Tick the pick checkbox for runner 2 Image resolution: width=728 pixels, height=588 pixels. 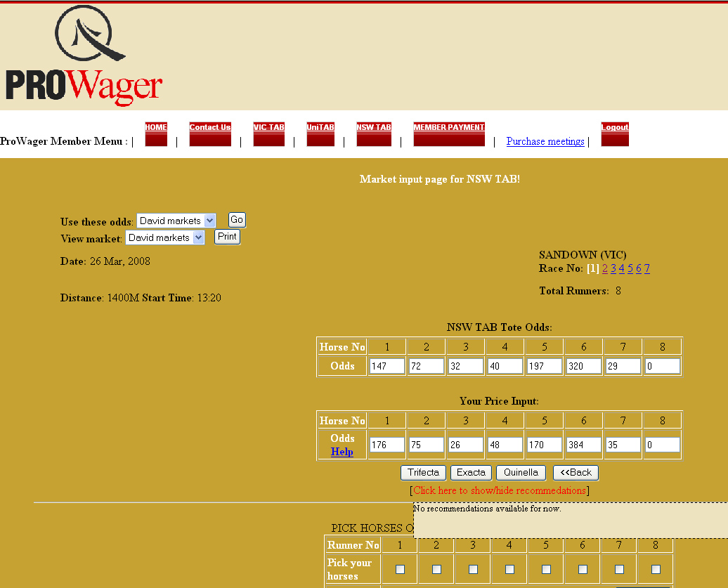pyautogui.click(x=436, y=569)
